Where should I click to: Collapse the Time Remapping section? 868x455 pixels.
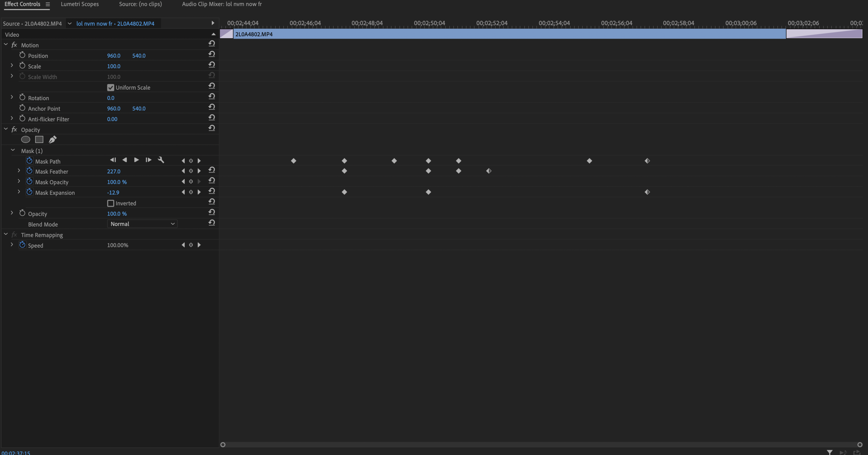[x=6, y=234]
